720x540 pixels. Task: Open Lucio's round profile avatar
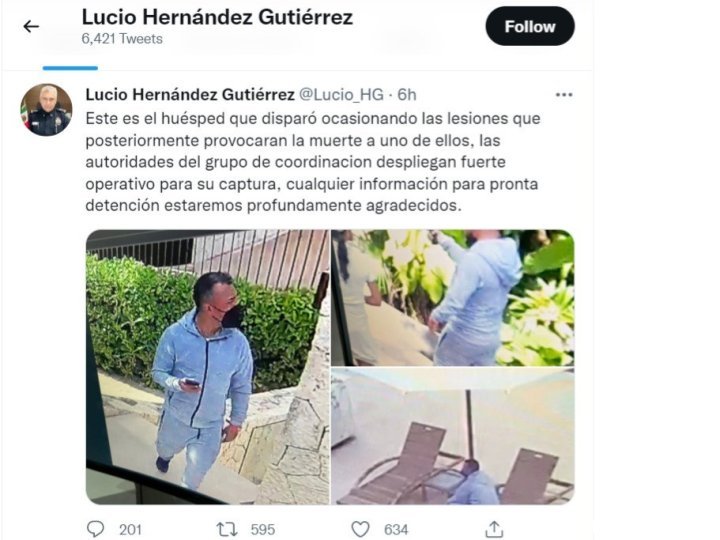pyautogui.click(x=46, y=110)
